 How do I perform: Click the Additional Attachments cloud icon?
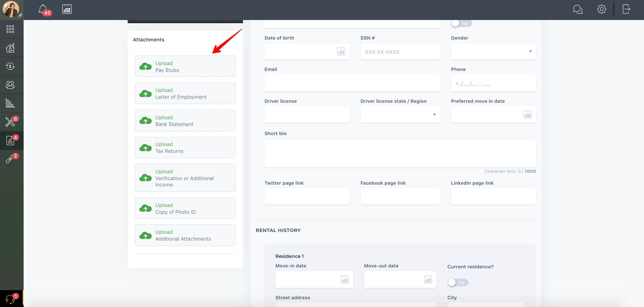click(146, 235)
